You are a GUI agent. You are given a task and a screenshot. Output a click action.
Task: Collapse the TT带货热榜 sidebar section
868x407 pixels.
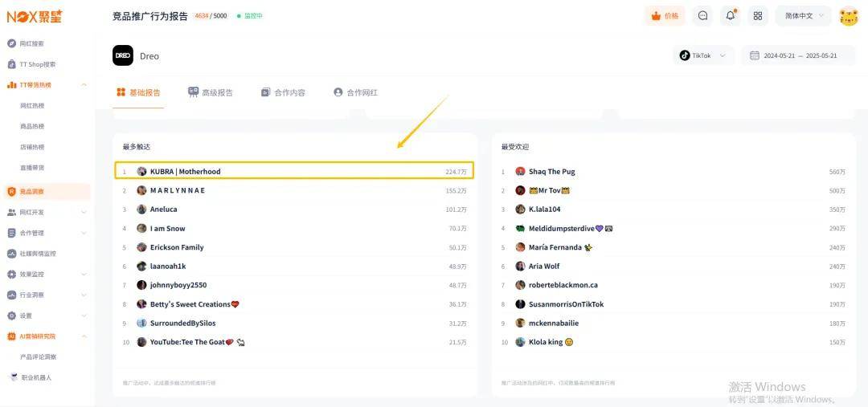tap(84, 85)
